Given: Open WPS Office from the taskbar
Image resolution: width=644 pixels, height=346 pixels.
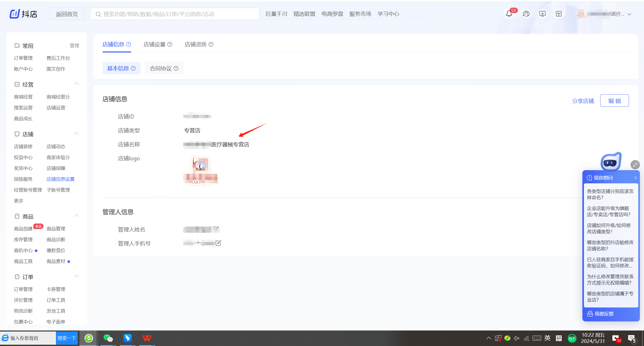Looking at the screenshot, I should point(147,338).
